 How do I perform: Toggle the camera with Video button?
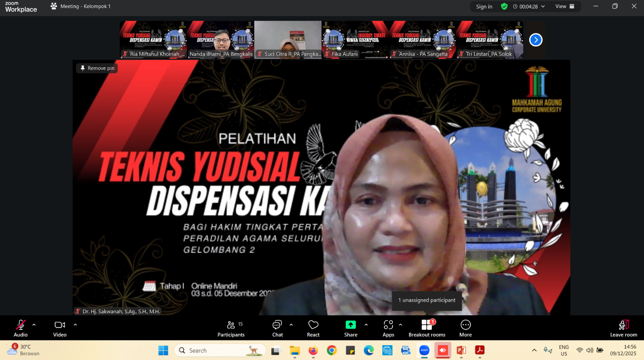[60, 328]
